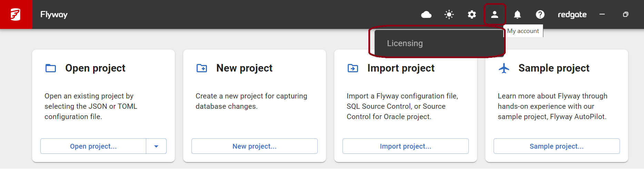This screenshot has height=170, width=644.
Task: Click the redgate logo in the header
Action: pyautogui.click(x=572, y=14)
